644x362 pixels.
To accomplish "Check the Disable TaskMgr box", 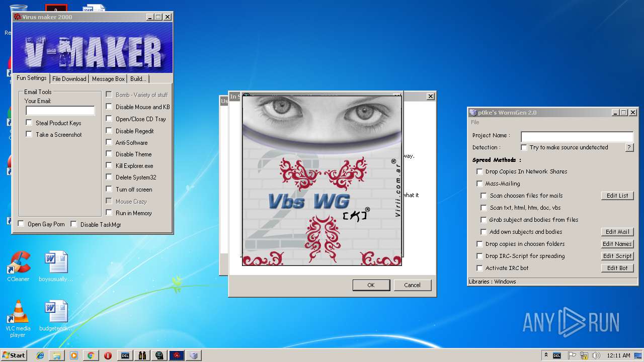I will (x=74, y=224).
